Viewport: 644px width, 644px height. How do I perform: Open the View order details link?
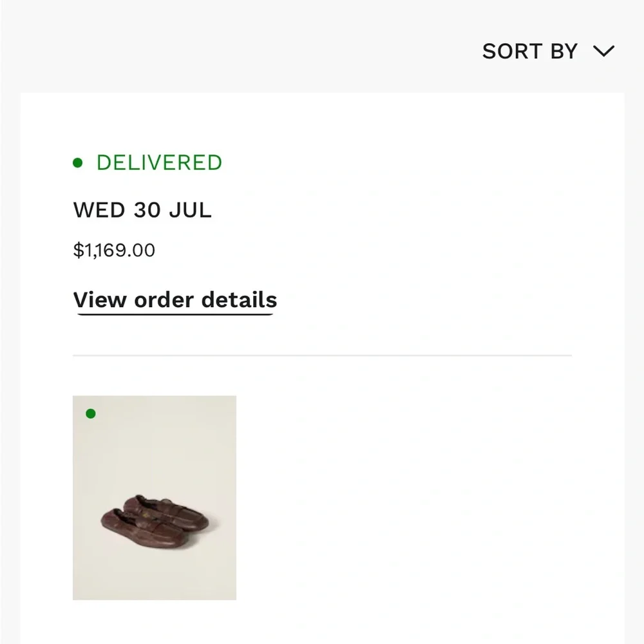(175, 300)
